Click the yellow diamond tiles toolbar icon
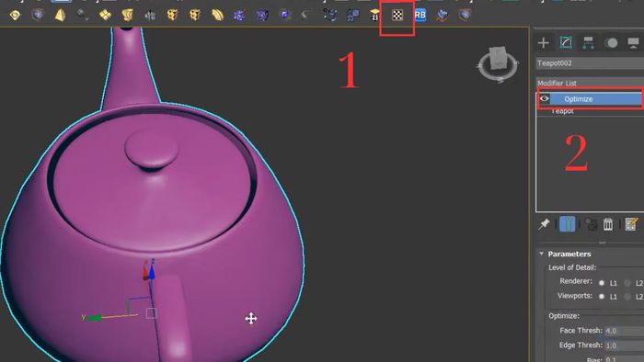Screen dimensions: 644x362 [x=105, y=16]
